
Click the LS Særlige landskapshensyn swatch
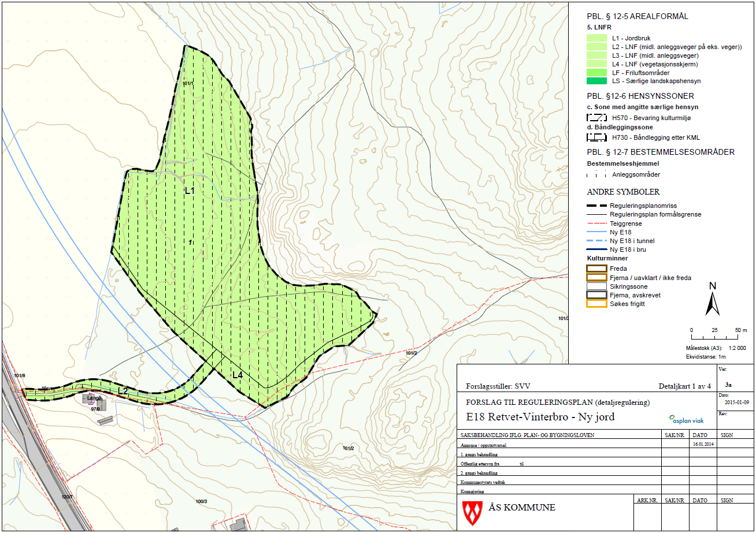pyautogui.click(x=596, y=81)
